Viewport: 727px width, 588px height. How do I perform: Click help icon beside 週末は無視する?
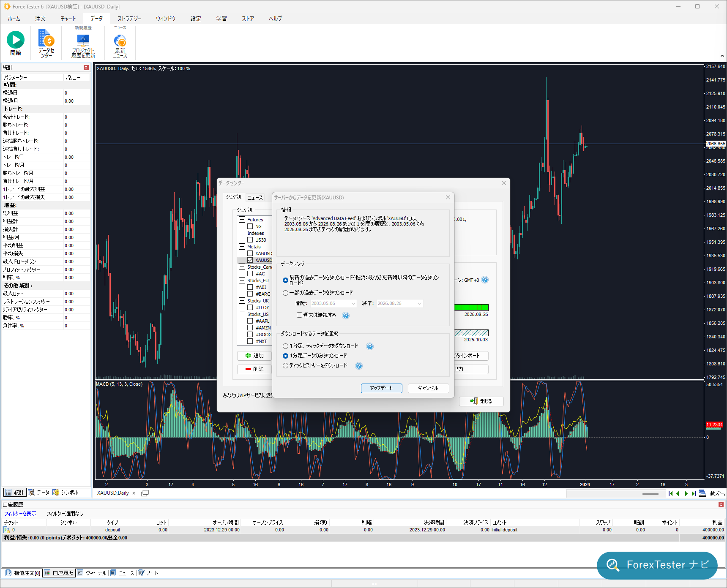346,316
